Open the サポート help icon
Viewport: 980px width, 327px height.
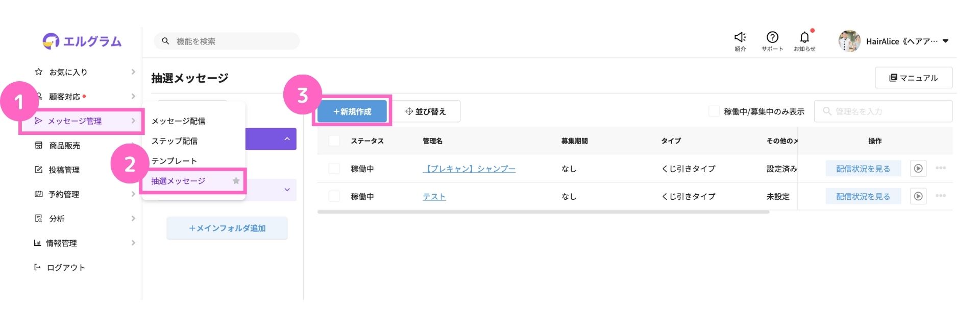pyautogui.click(x=772, y=37)
